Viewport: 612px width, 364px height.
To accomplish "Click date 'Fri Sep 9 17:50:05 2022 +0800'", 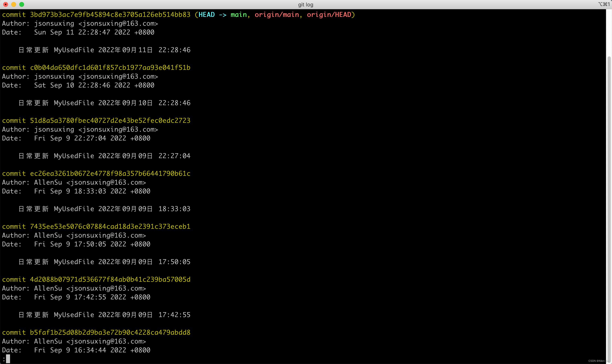I will point(92,244).
